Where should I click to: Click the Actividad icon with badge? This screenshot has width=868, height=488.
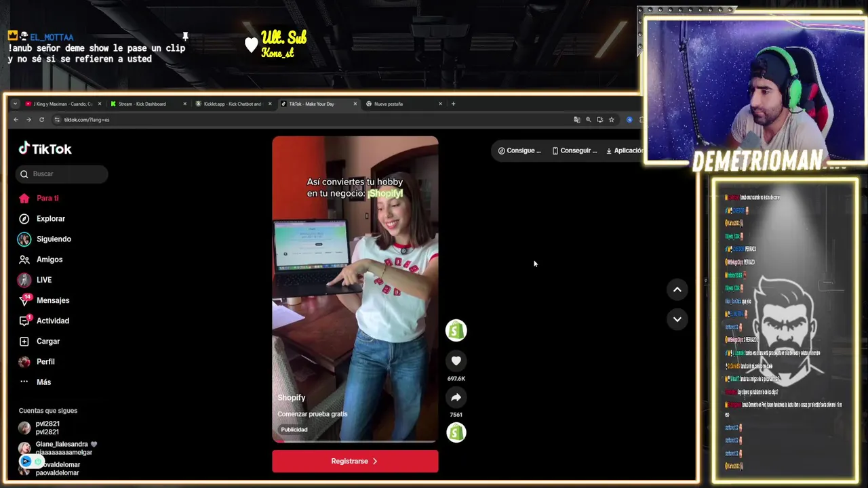coord(25,320)
